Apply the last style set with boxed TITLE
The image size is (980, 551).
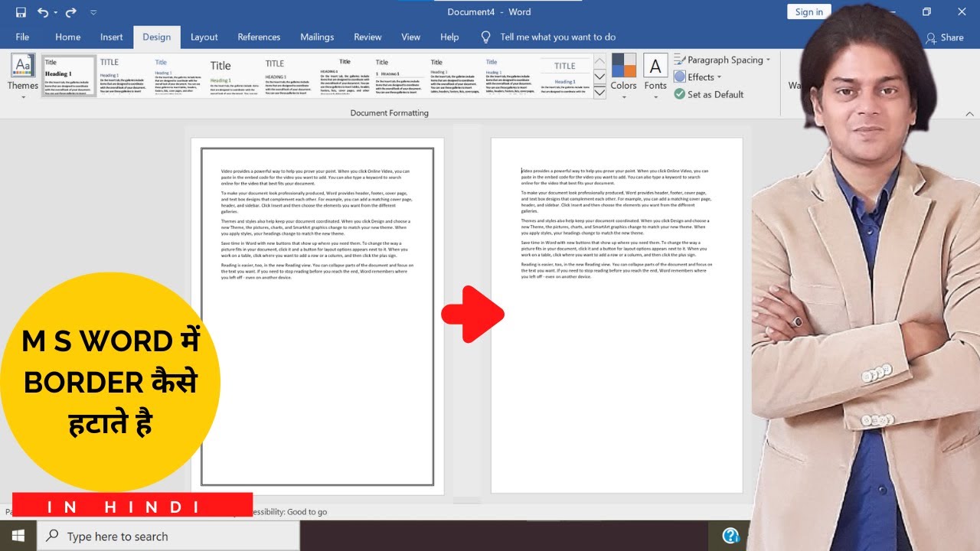(565, 77)
